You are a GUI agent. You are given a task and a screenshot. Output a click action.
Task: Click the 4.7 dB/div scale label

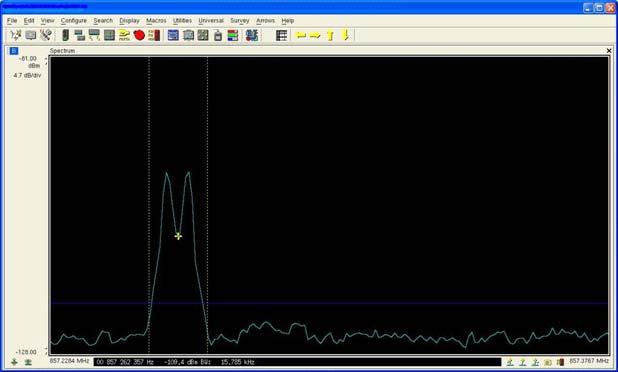[x=27, y=75]
